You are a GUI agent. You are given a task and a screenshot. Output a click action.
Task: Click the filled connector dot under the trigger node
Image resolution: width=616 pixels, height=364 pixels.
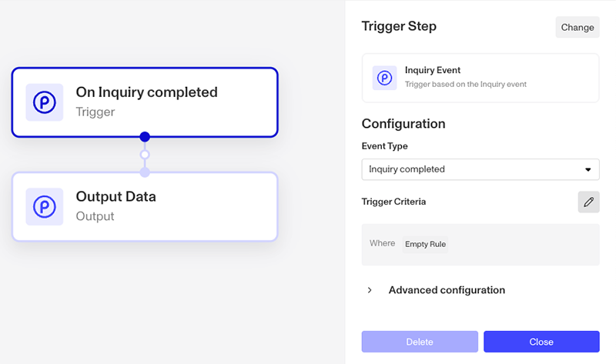[145, 137]
